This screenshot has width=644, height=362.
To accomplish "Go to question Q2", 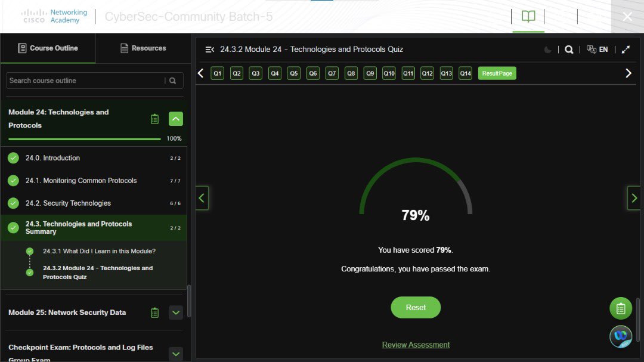I will coord(237,73).
